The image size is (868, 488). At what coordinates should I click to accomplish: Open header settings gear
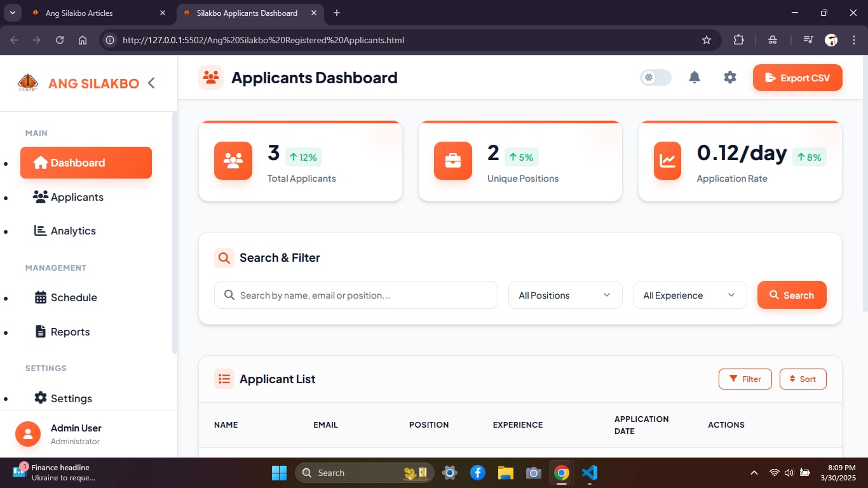(x=730, y=78)
